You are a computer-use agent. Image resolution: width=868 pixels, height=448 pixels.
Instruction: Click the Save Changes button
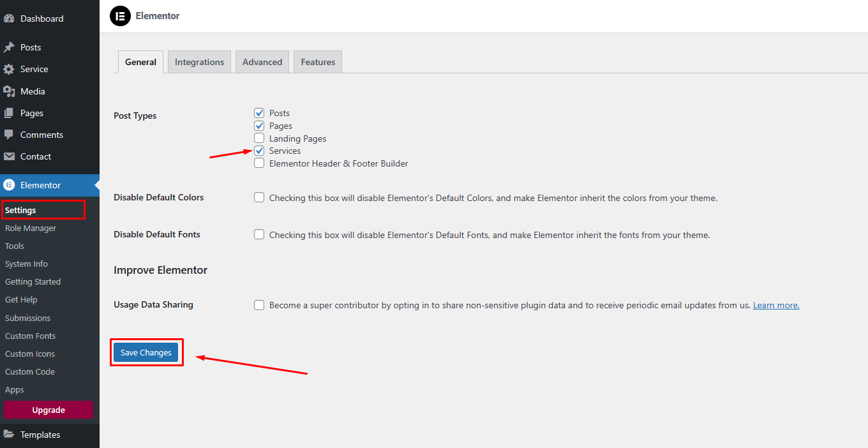point(146,352)
